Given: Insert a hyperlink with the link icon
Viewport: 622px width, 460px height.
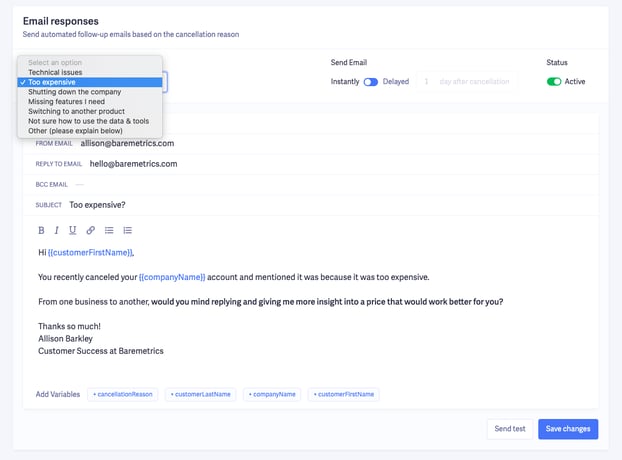Looking at the screenshot, I should coord(90,230).
